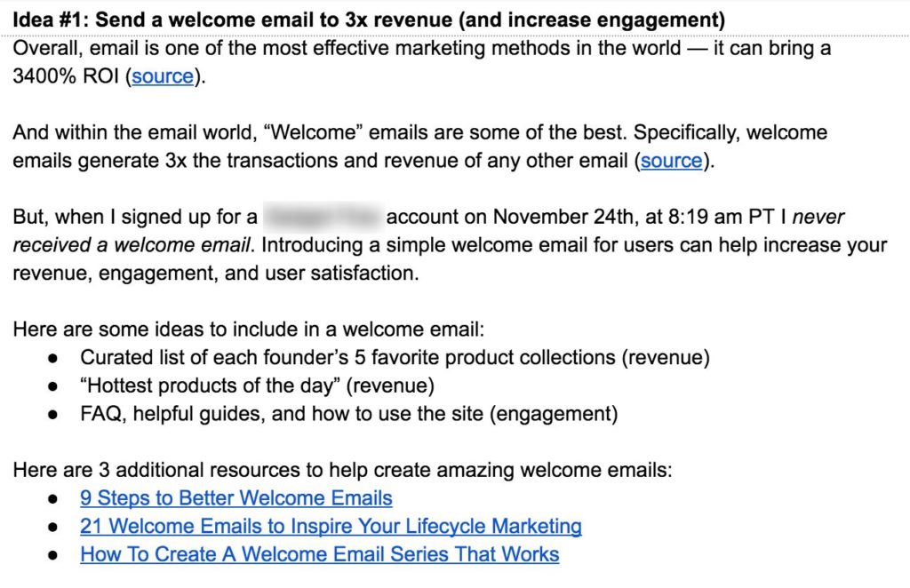Open 21 Welcome Emails to Inspire Your Lifecycle Marketing
This screenshot has height=588, width=910.
pyautogui.click(x=331, y=526)
